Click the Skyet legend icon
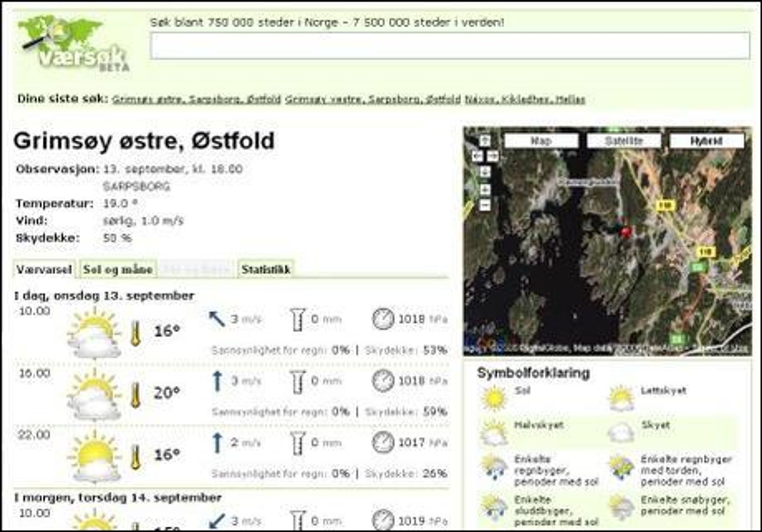The width and height of the screenshot is (762, 532). tap(621, 433)
